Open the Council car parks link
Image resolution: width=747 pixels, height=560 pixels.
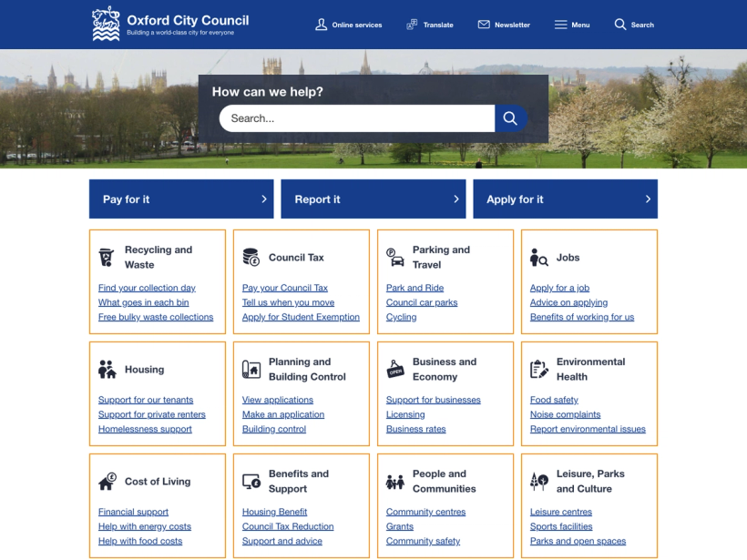(422, 302)
